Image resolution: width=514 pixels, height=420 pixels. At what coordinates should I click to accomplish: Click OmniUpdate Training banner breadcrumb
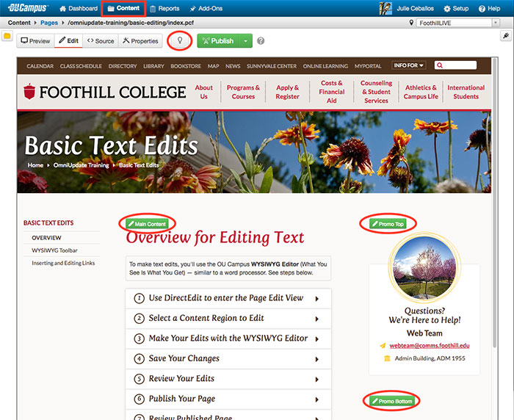81,165
